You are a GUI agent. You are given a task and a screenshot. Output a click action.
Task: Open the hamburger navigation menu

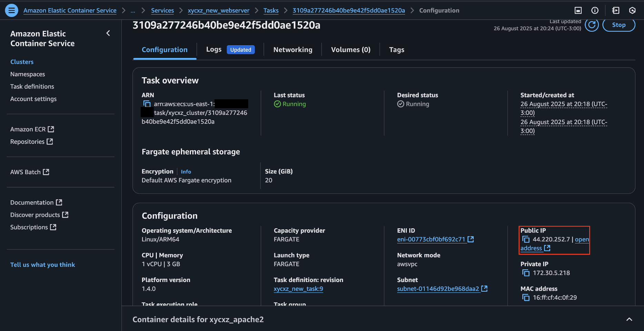(11, 10)
